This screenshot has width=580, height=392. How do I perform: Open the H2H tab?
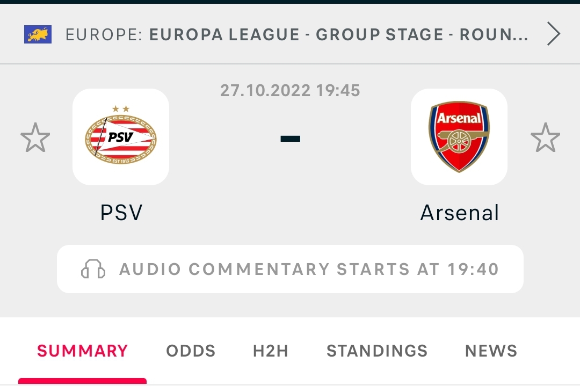click(x=271, y=351)
